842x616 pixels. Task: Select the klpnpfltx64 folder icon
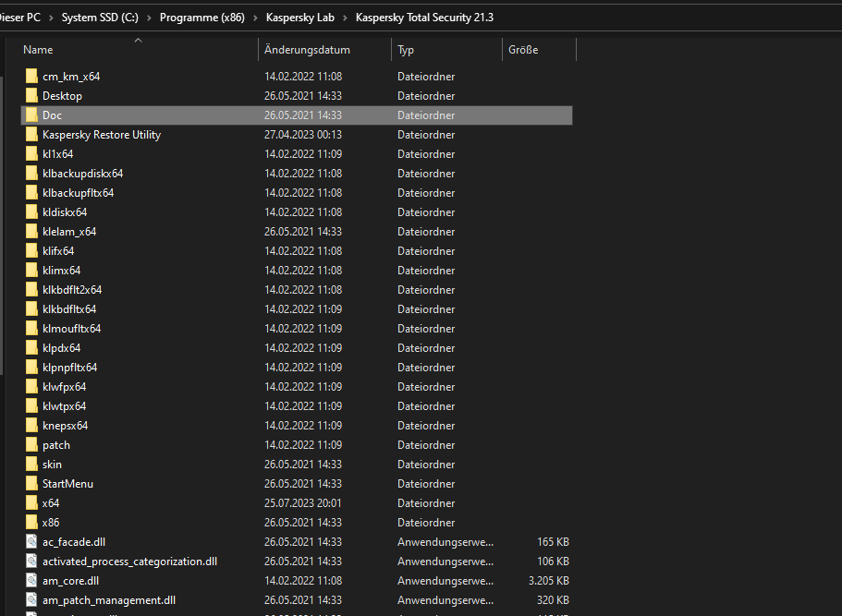[31, 367]
